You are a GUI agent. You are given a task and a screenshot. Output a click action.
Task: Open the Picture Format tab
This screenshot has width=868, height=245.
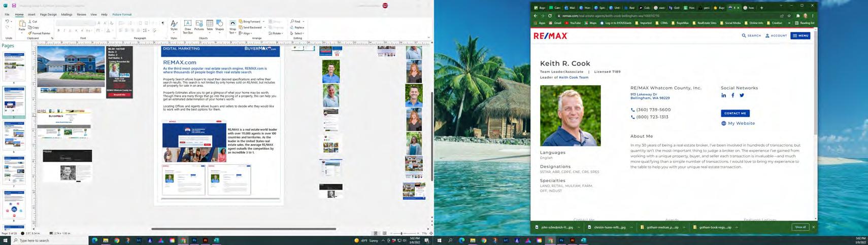click(x=122, y=15)
